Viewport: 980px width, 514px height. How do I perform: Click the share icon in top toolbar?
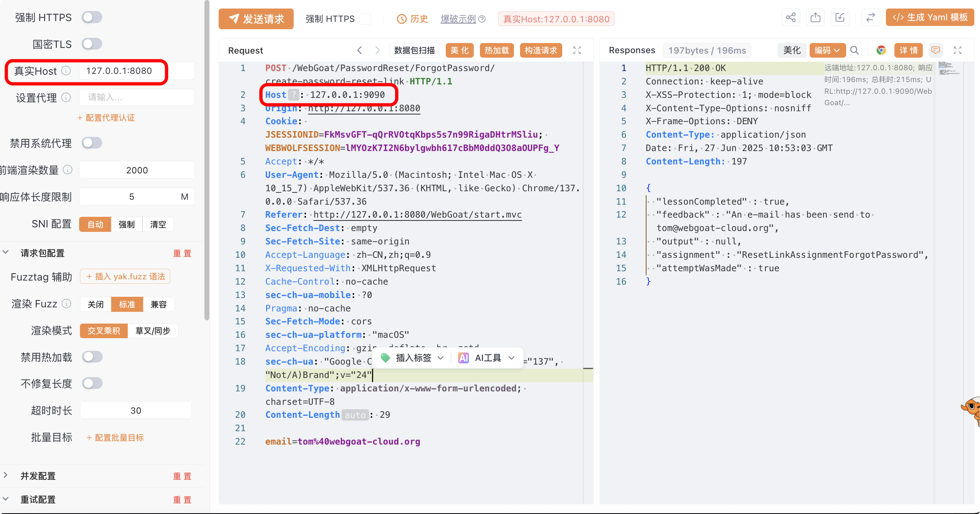[x=791, y=17]
